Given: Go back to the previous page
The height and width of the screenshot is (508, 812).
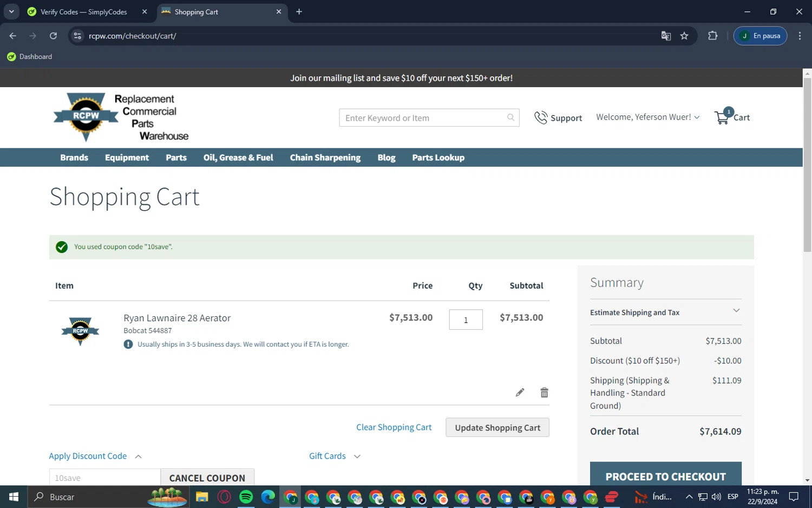Looking at the screenshot, I should 13,36.
